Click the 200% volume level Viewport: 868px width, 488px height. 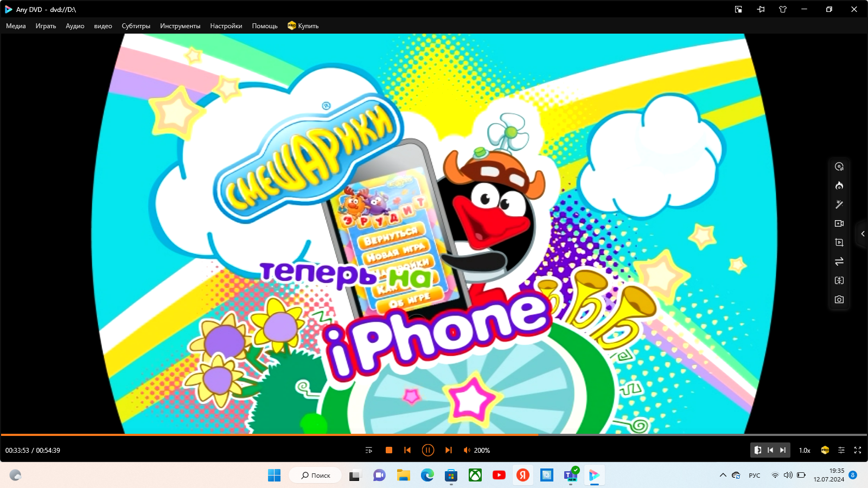482,451
